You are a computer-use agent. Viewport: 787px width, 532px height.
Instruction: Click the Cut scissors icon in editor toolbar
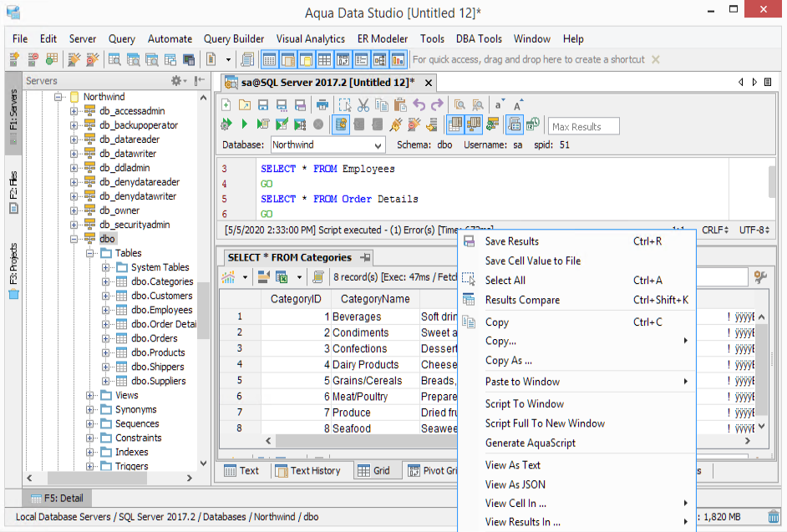363,105
